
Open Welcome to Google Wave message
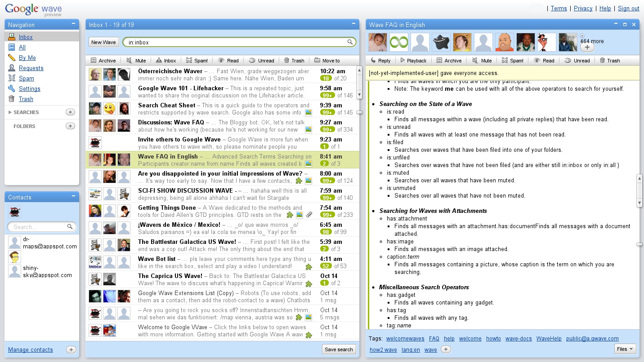click(223, 331)
